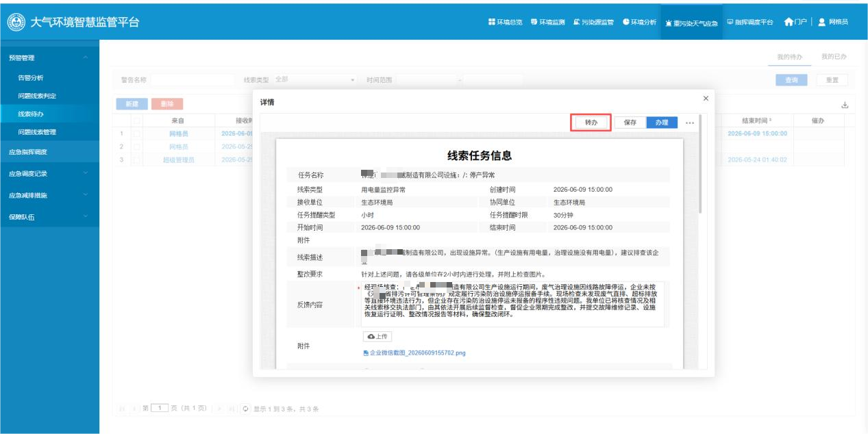The width and height of the screenshot is (868, 434).
Task: Select 线索待办 in the sidebar
Action: point(49,114)
